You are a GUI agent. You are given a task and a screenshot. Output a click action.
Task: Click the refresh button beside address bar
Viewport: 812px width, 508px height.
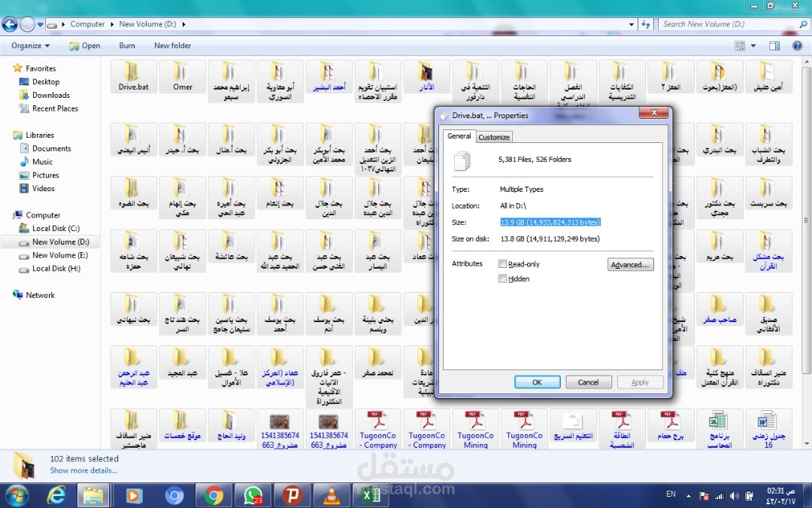[646, 24]
